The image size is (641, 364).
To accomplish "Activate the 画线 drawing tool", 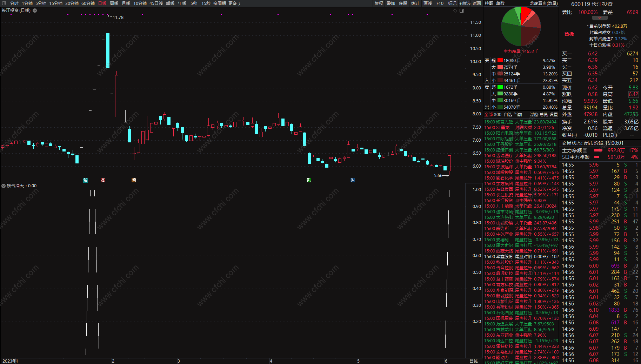I will click(428, 3).
